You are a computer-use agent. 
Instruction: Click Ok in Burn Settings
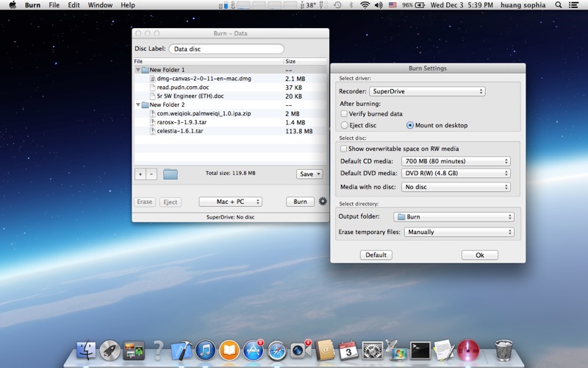coord(480,255)
